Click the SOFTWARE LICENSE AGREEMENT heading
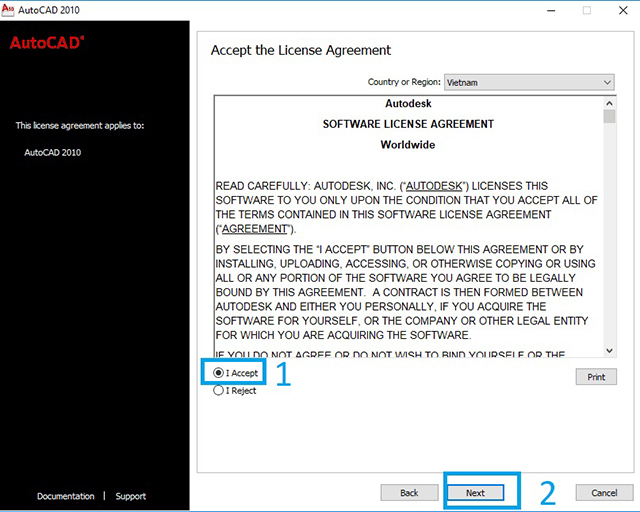The width and height of the screenshot is (640, 512). click(x=408, y=124)
